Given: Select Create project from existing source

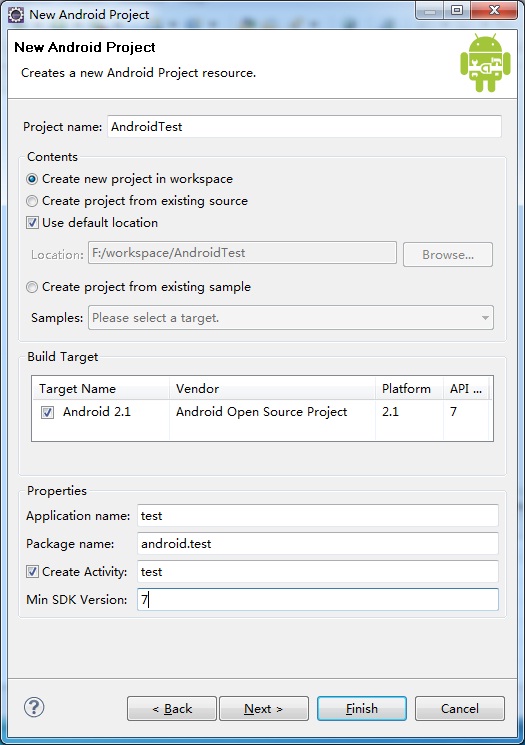Looking at the screenshot, I should [32, 201].
